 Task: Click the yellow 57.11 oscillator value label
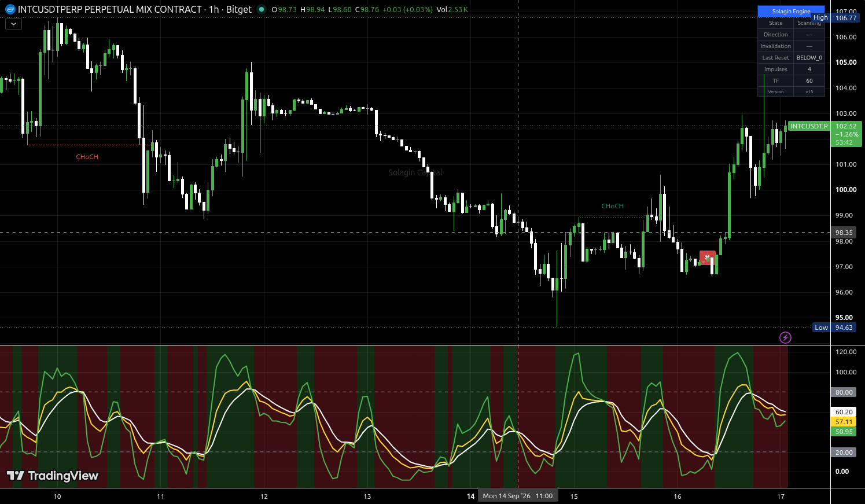pos(844,422)
